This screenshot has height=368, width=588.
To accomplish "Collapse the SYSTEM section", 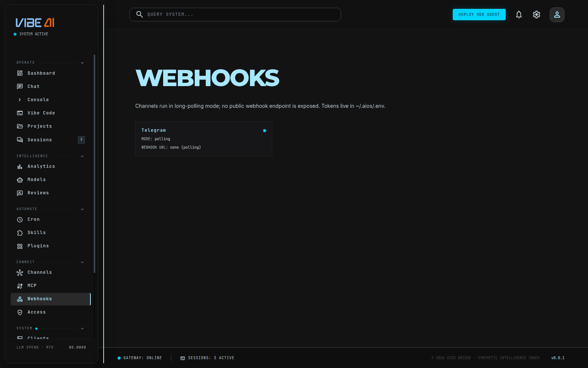I will (x=82, y=328).
